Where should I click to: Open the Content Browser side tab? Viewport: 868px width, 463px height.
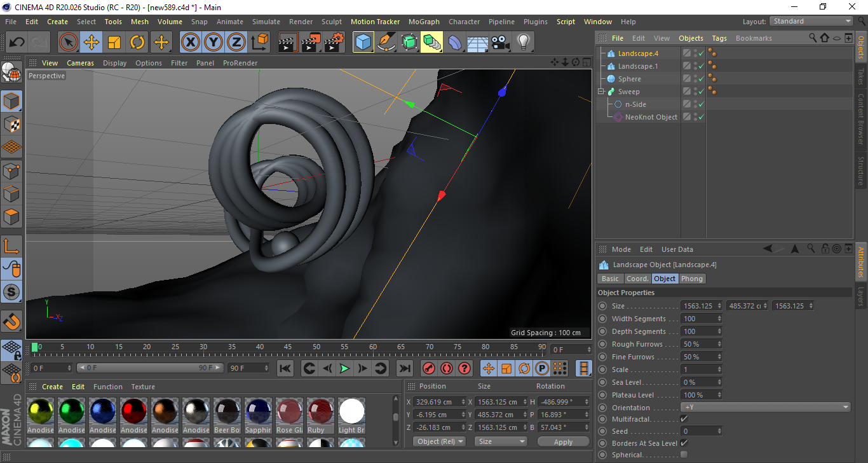click(x=861, y=119)
